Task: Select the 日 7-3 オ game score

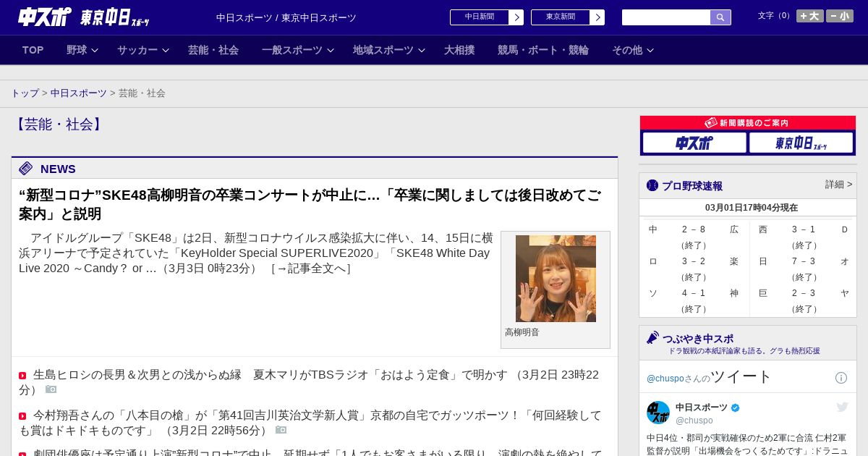Action: click(803, 261)
